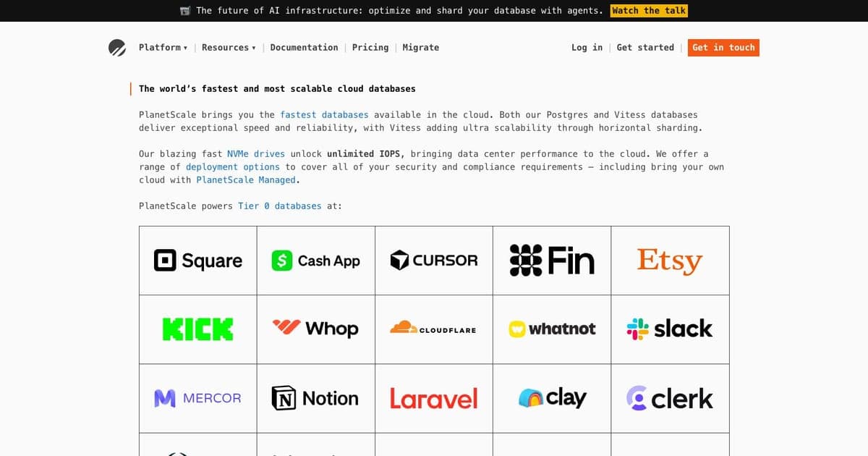Image resolution: width=868 pixels, height=456 pixels.
Task: Click the Laravel logo
Action: tap(434, 398)
